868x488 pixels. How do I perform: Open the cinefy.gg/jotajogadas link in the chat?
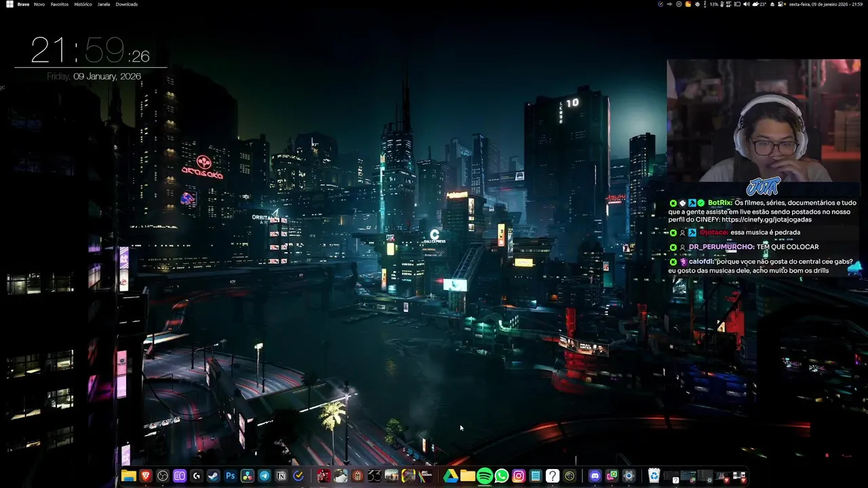coord(766,220)
